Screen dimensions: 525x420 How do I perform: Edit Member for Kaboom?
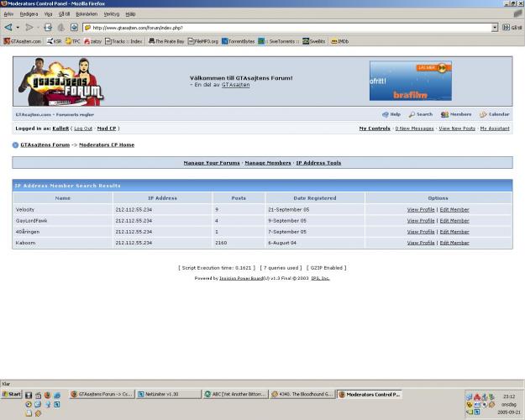click(x=454, y=243)
